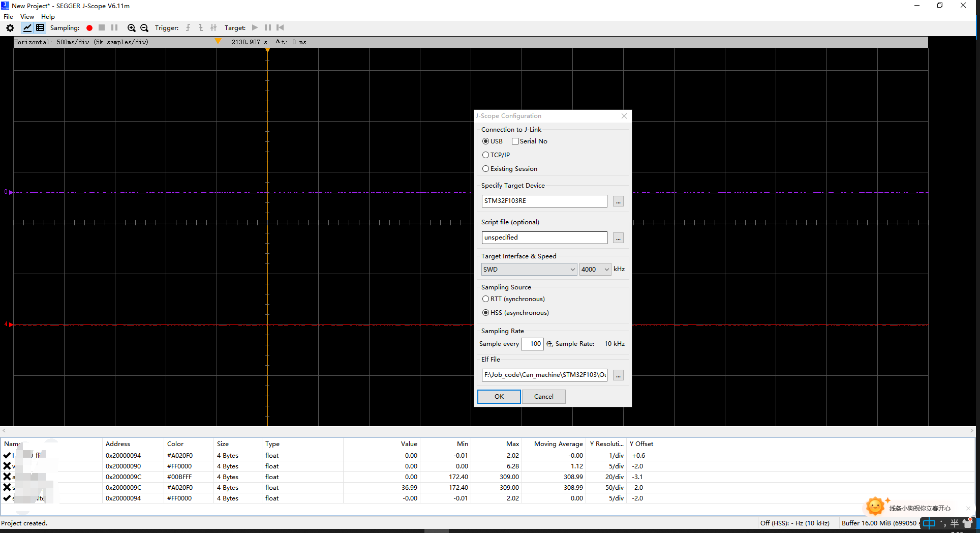Open the View menu
The width and height of the screenshot is (980, 533).
(x=27, y=17)
